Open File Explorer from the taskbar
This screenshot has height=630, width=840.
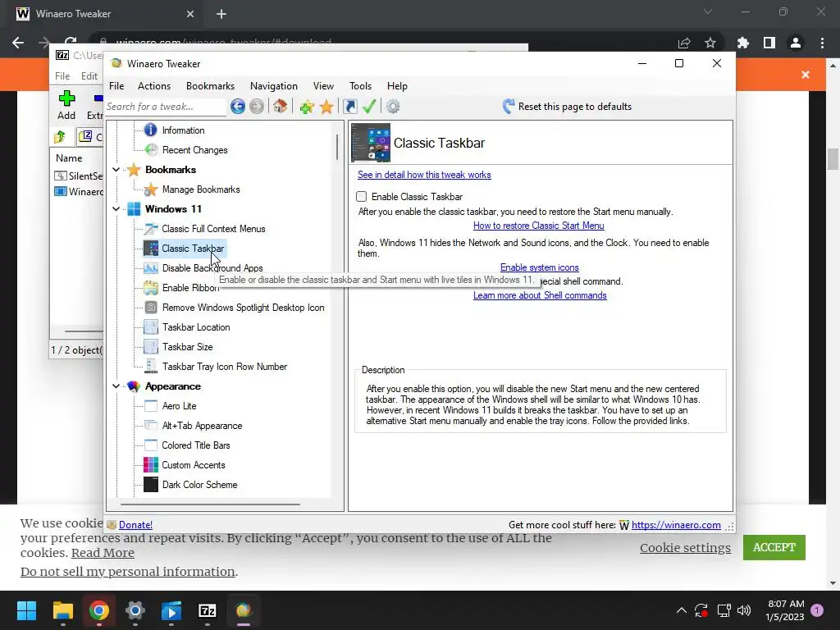pyautogui.click(x=62, y=610)
